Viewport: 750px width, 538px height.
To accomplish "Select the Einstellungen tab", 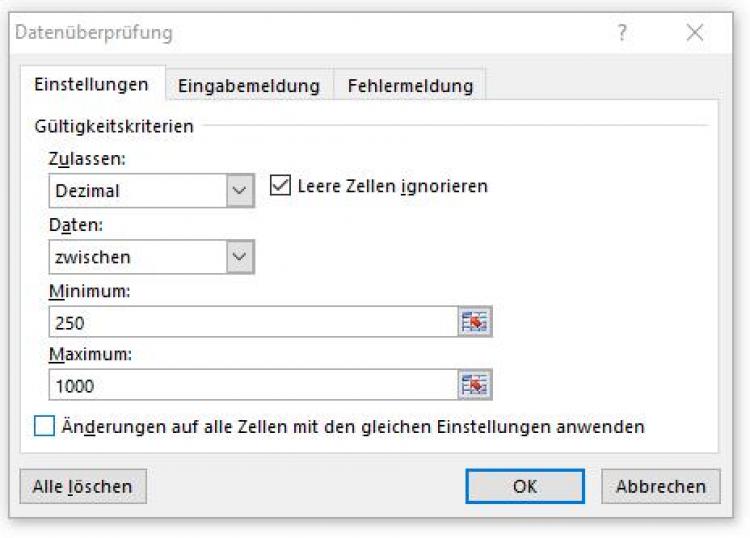I will [x=91, y=85].
